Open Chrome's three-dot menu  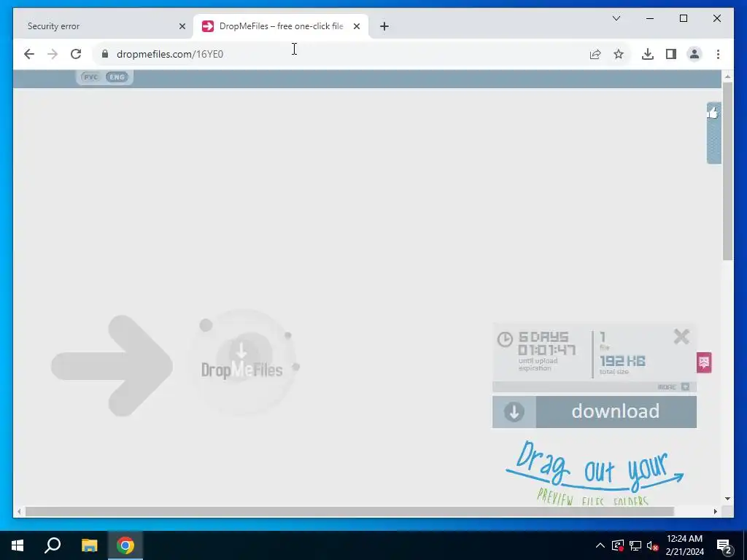[x=718, y=54]
